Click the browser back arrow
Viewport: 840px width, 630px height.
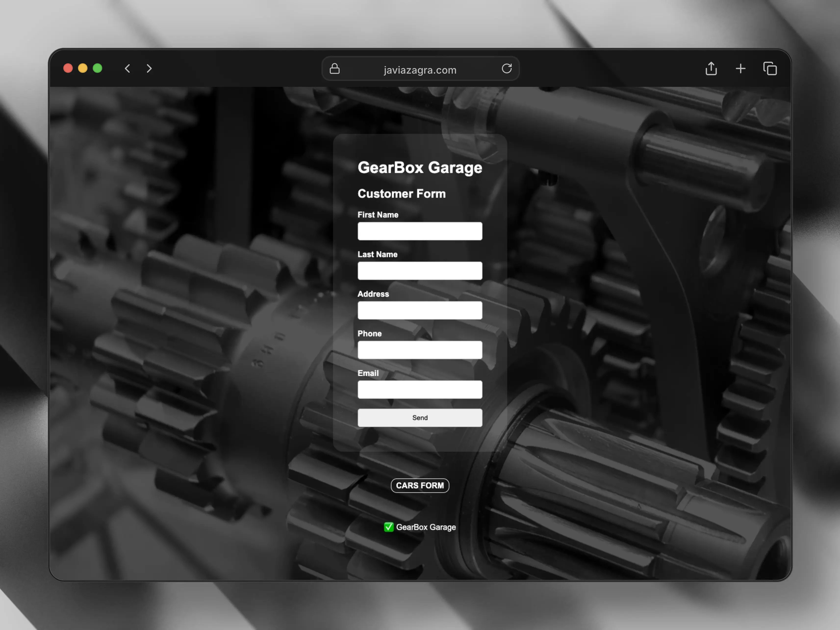(127, 68)
